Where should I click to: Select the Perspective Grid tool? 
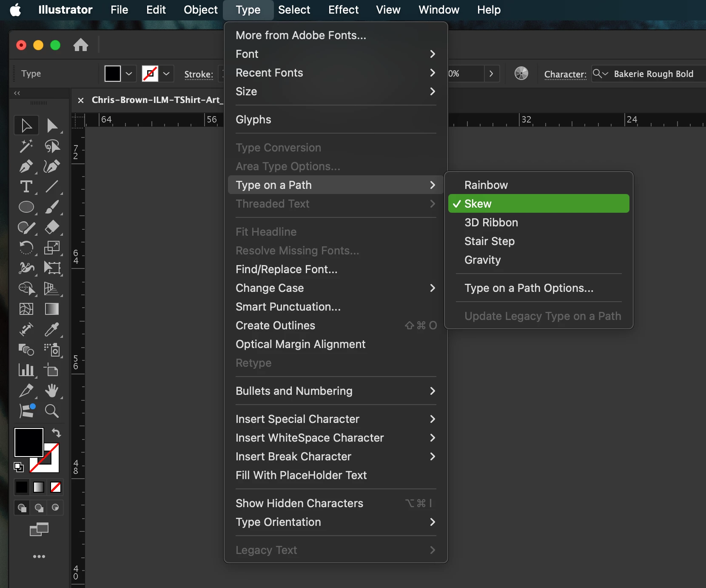(52, 288)
